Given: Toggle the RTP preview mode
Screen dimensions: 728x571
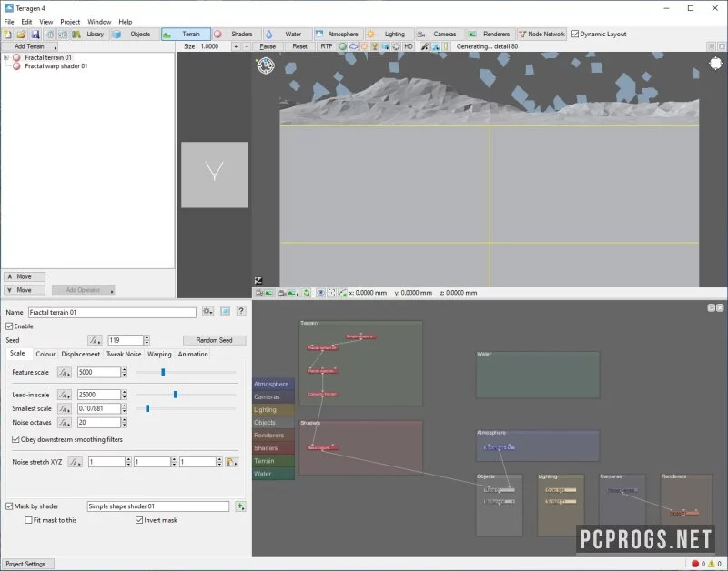Looking at the screenshot, I should (x=327, y=46).
